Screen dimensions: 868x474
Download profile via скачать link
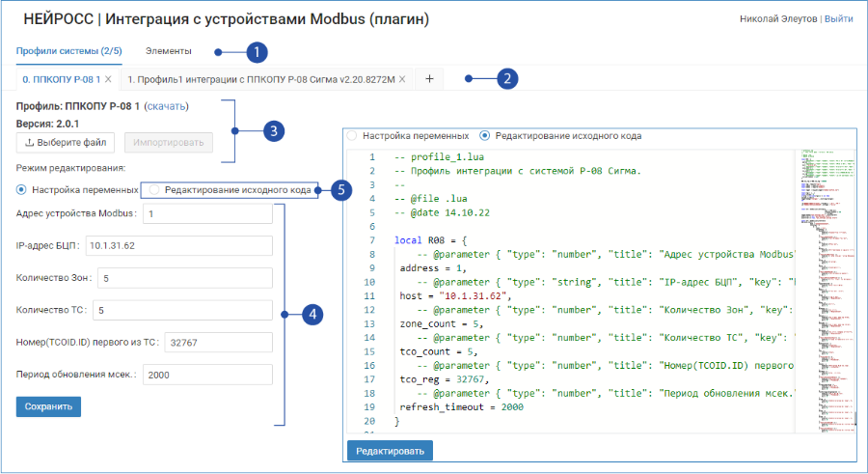(166, 106)
